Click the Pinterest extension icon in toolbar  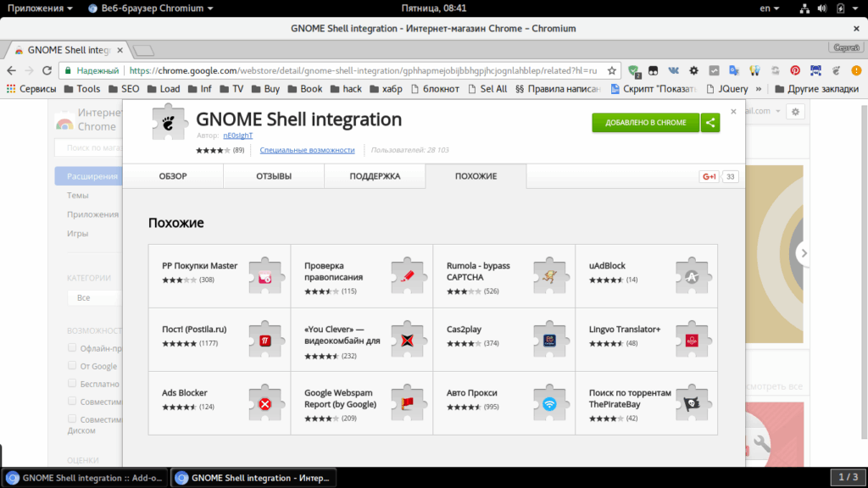click(x=795, y=71)
